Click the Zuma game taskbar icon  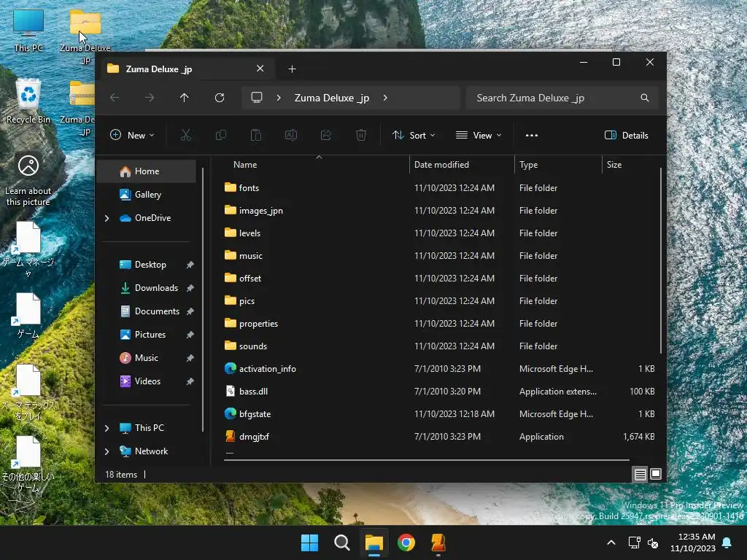[x=438, y=542]
